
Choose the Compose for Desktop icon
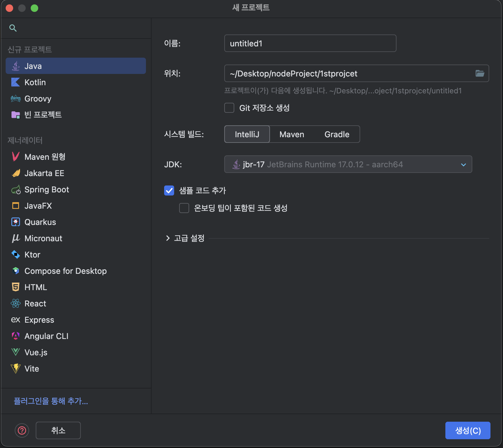click(x=16, y=271)
